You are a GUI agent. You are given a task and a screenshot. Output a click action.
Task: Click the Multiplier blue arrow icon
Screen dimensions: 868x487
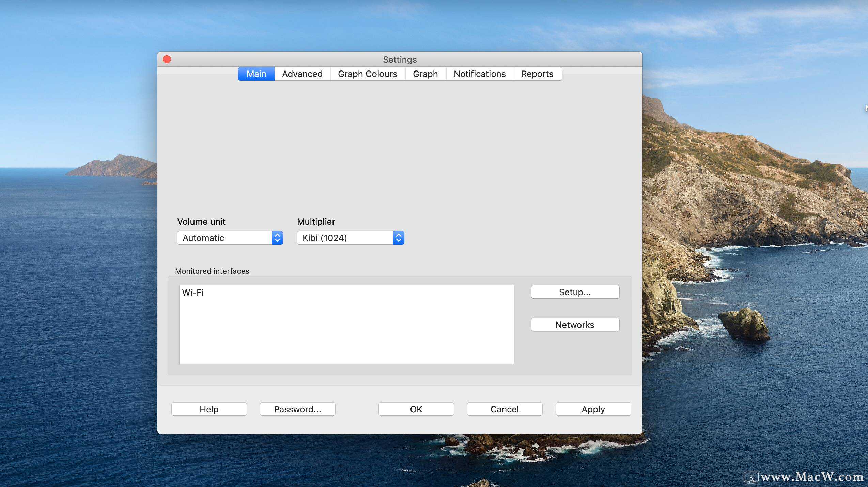(x=398, y=238)
